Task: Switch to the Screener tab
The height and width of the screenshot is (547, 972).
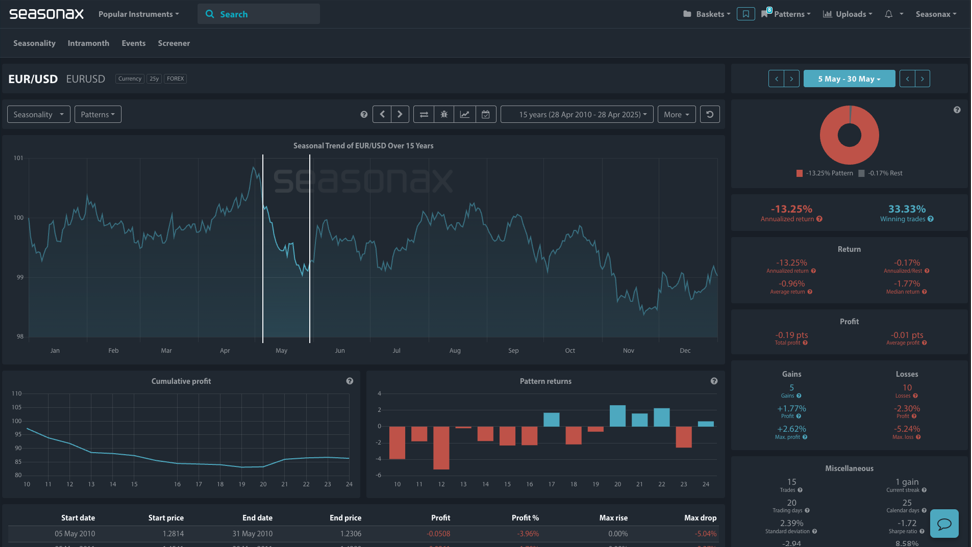Action: tap(174, 43)
